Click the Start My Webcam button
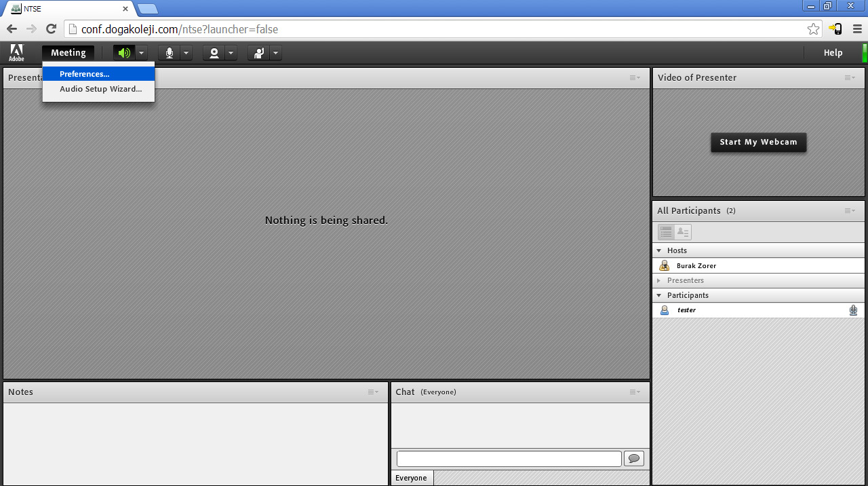868x486 pixels. click(x=758, y=142)
